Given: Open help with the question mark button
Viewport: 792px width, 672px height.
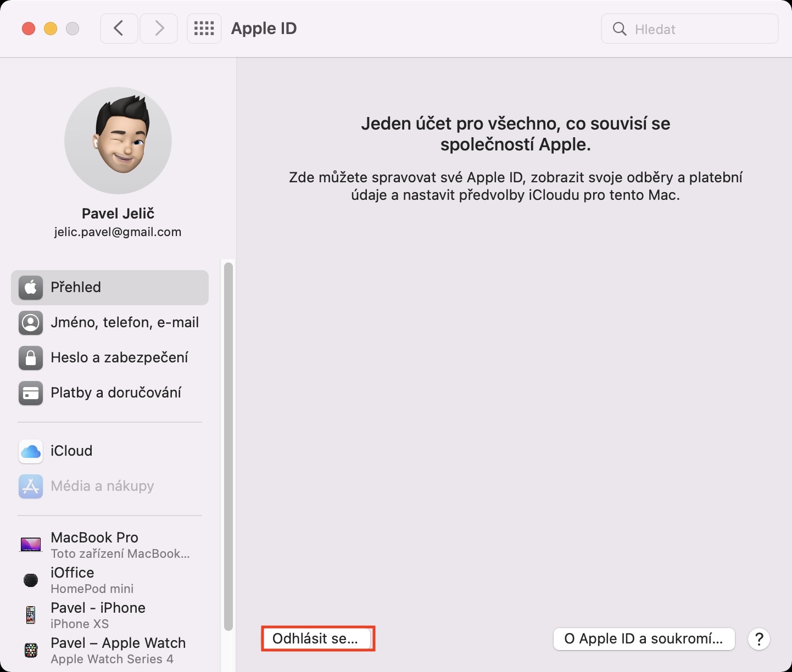Looking at the screenshot, I should click(x=759, y=639).
